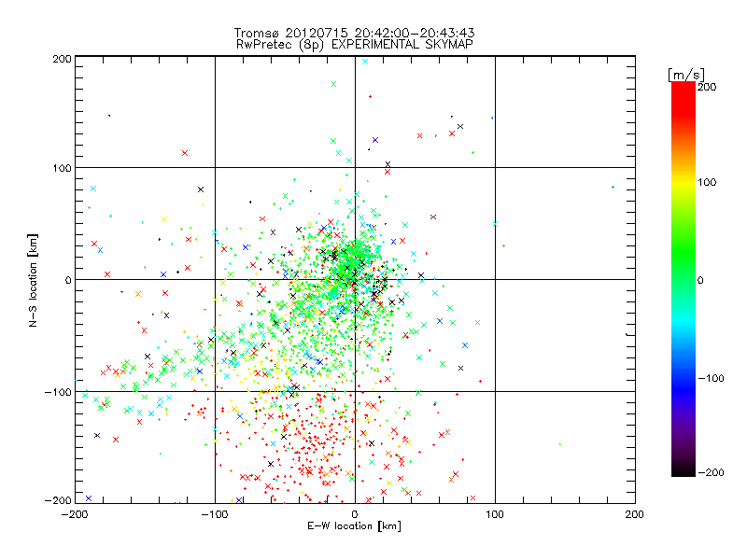Image resolution: width=747 pixels, height=560 pixels.
Task: Click the y-axis '-100' tick label
Action: 58,392
